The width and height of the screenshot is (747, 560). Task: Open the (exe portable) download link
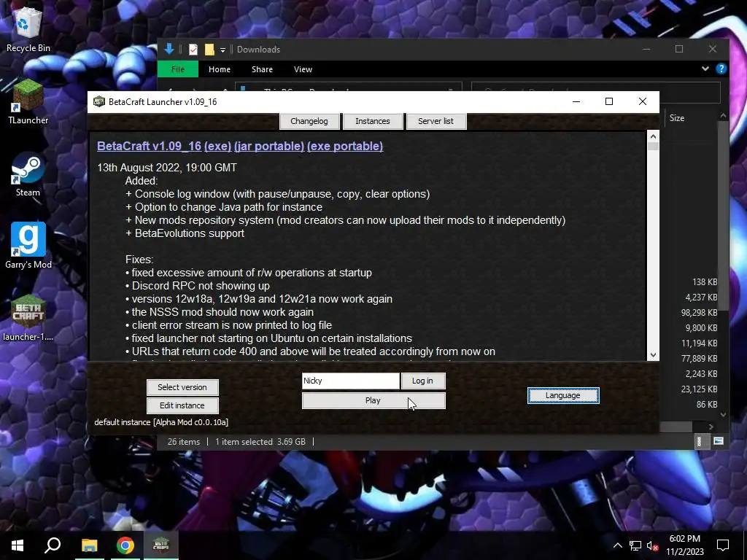pos(345,146)
